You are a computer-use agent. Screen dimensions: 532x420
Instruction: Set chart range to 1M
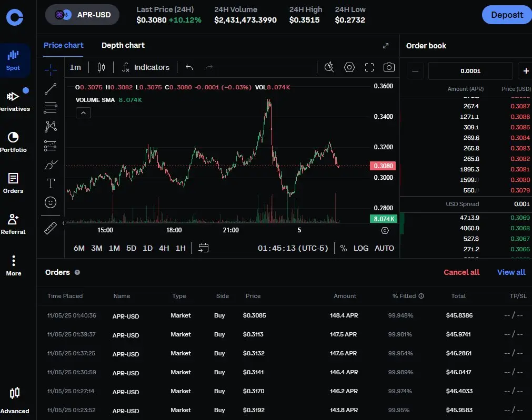(x=114, y=248)
